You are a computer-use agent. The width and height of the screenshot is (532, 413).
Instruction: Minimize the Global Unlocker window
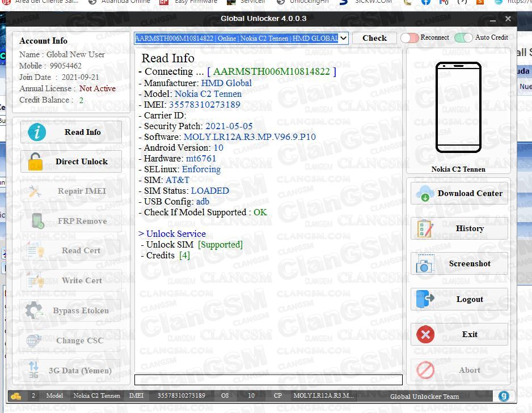493,19
